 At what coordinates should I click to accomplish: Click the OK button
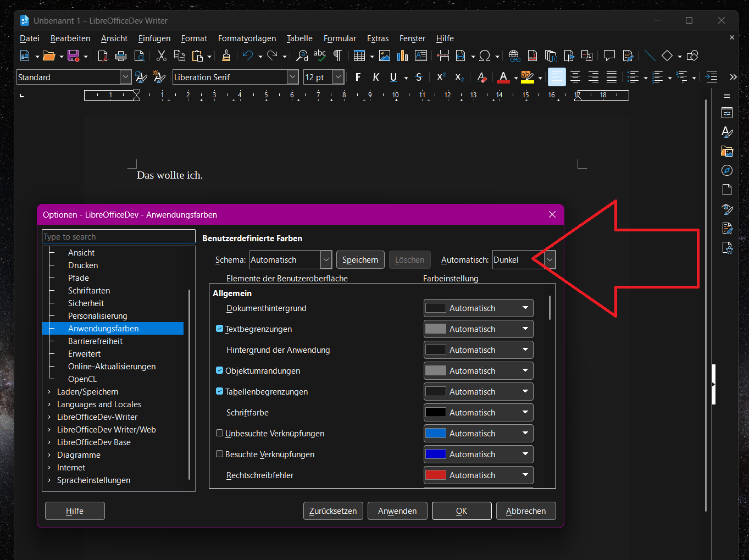click(462, 511)
